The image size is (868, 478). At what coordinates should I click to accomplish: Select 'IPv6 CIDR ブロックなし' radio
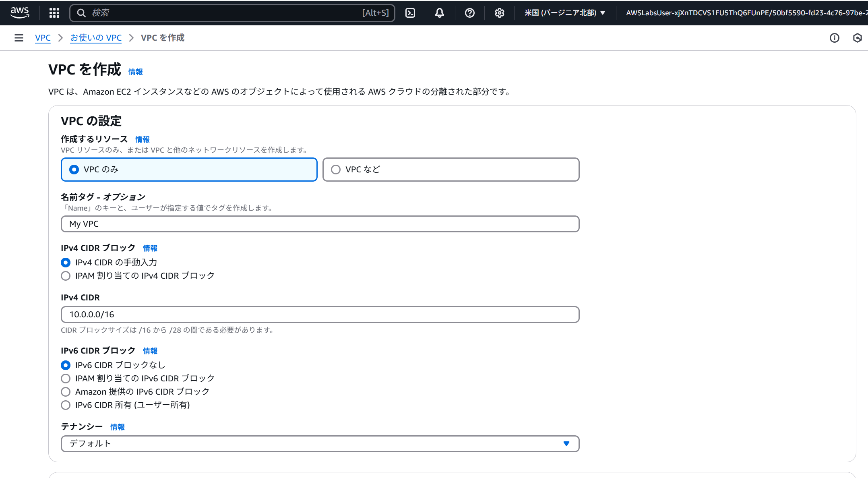click(66, 365)
